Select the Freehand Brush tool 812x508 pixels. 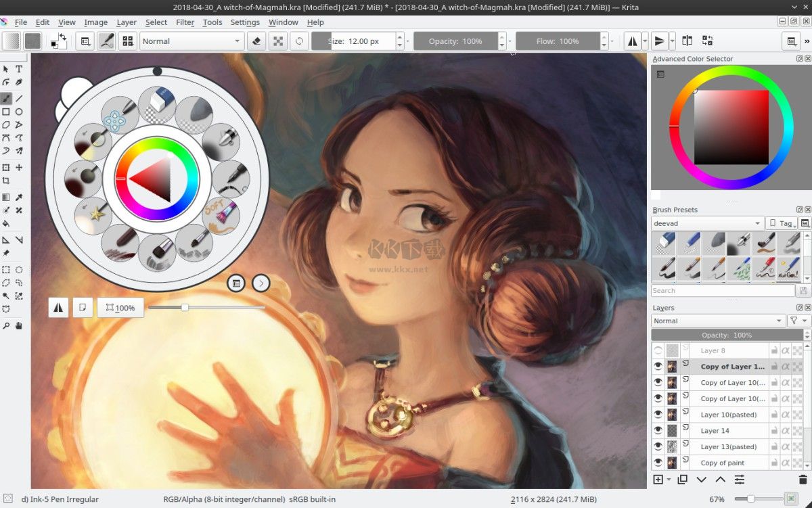tap(7, 99)
